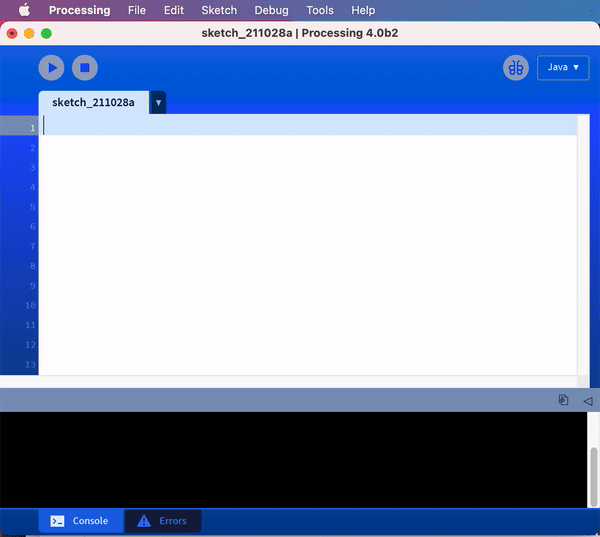Collapse the console using triangle arrow icon

[588, 401]
